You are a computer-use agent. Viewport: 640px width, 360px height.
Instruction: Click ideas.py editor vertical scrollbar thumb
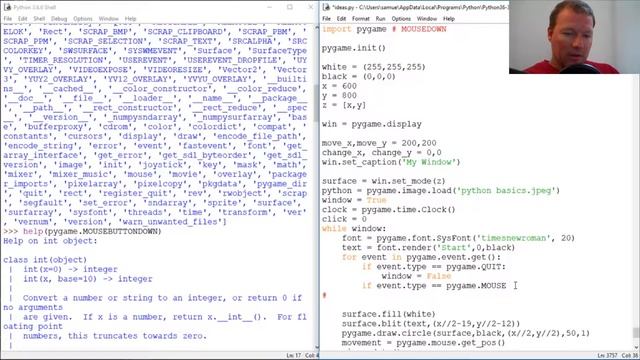coord(636,333)
